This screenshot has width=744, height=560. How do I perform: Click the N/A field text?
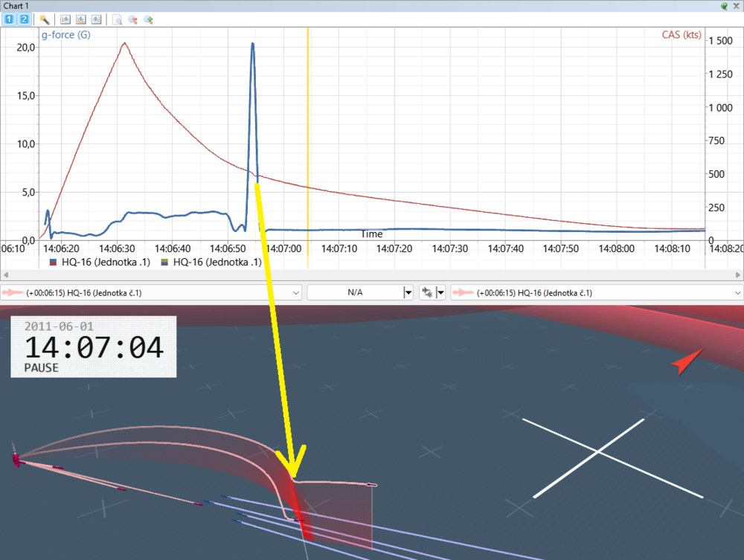pos(355,292)
